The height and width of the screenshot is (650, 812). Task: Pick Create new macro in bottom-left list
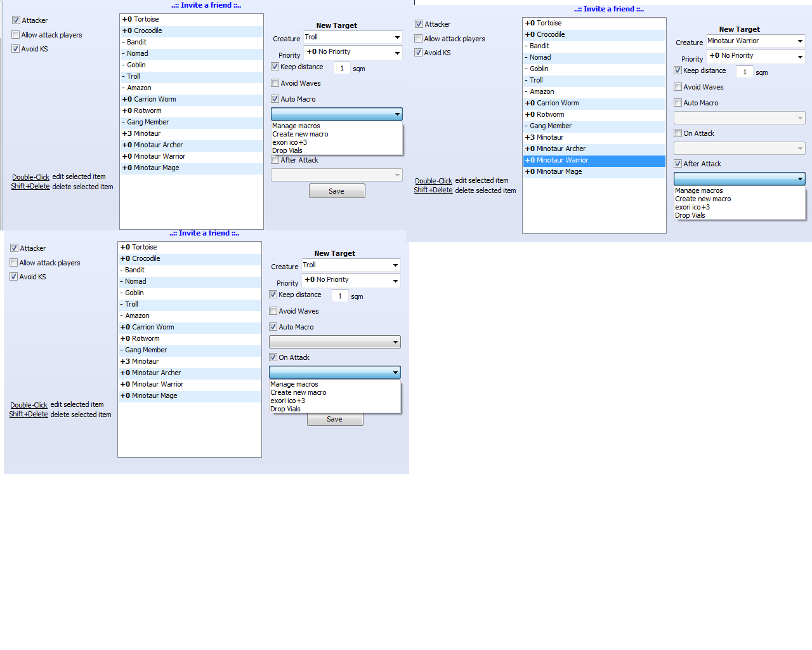pos(298,393)
